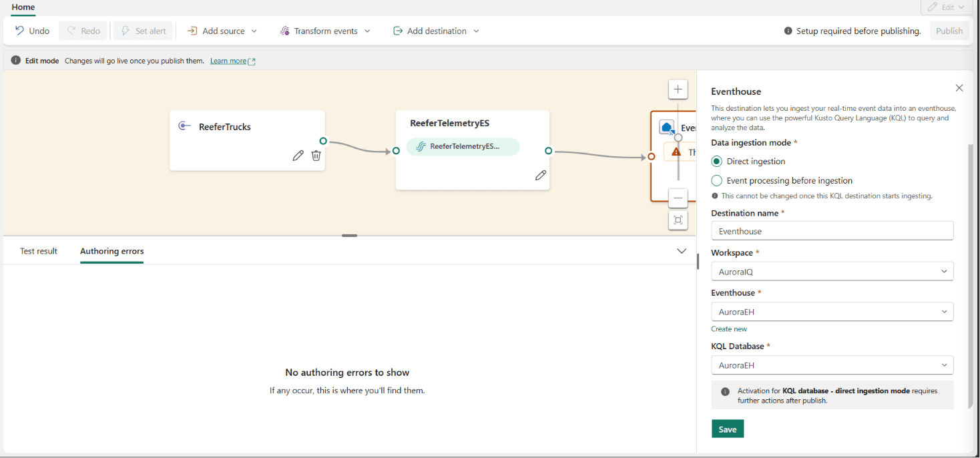Click the Eventhouse panel vertical scrollbar

tap(970, 275)
